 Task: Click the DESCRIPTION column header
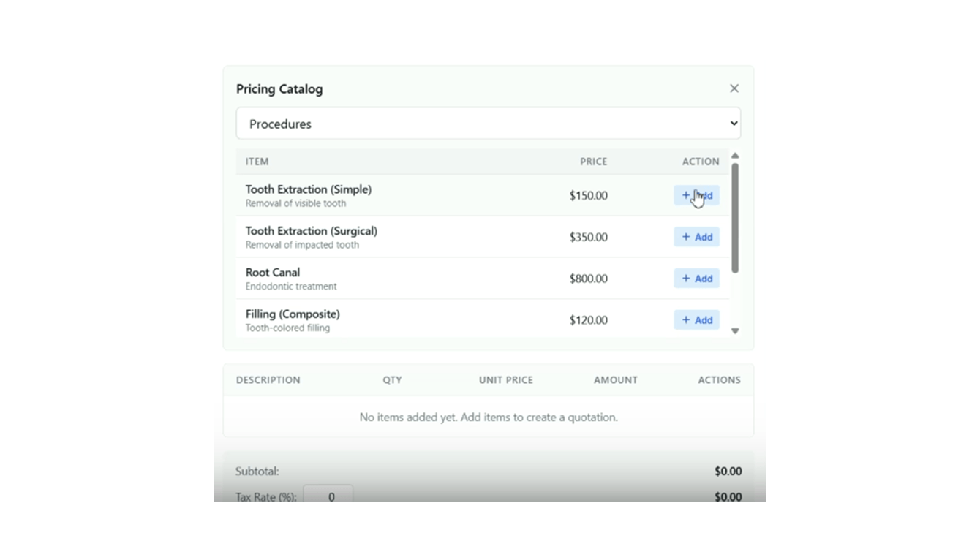pos(268,380)
